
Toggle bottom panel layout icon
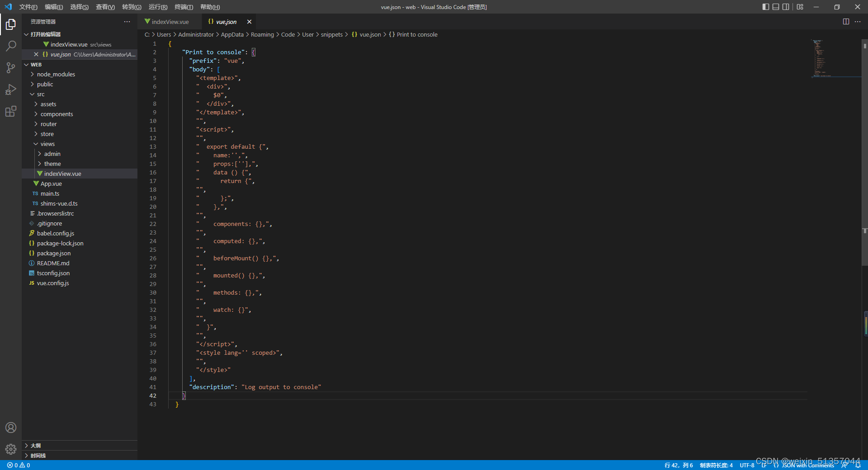click(x=776, y=7)
